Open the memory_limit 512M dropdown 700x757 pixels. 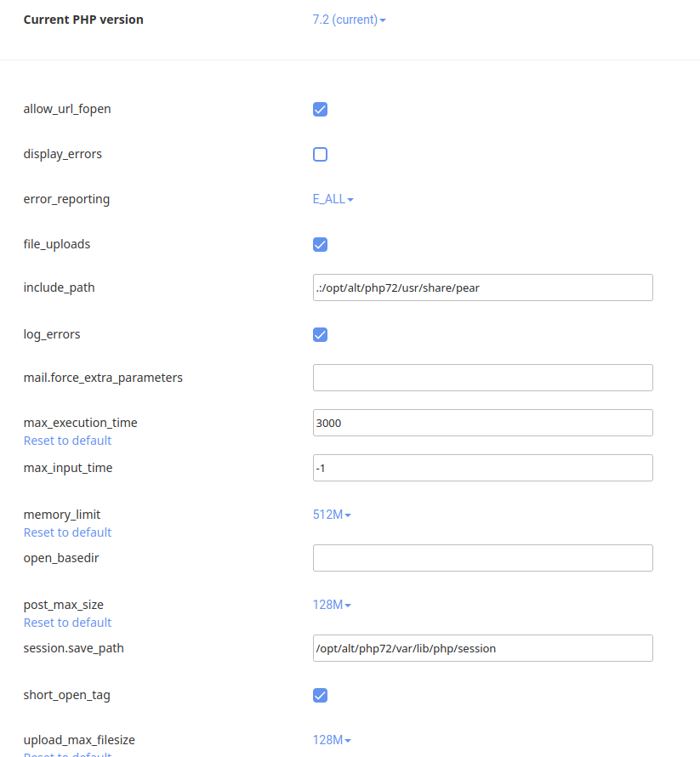332,515
